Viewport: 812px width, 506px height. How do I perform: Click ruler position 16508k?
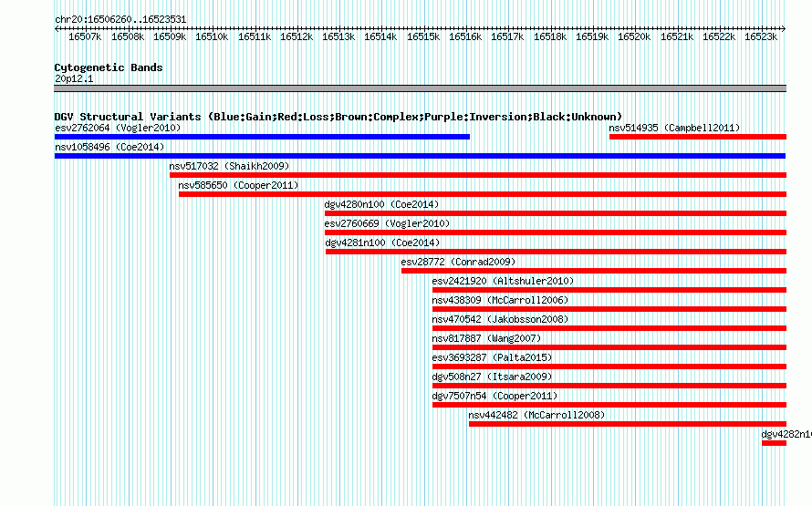[x=128, y=36]
